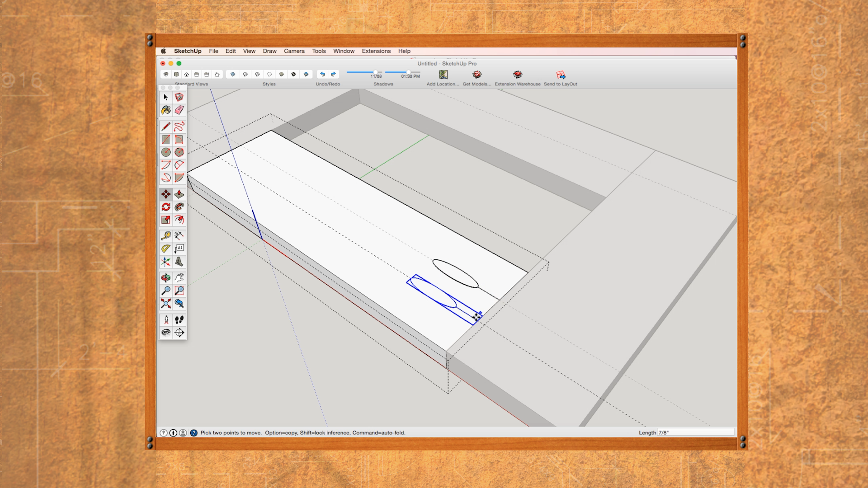Select the arrow Select tool

click(166, 97)
